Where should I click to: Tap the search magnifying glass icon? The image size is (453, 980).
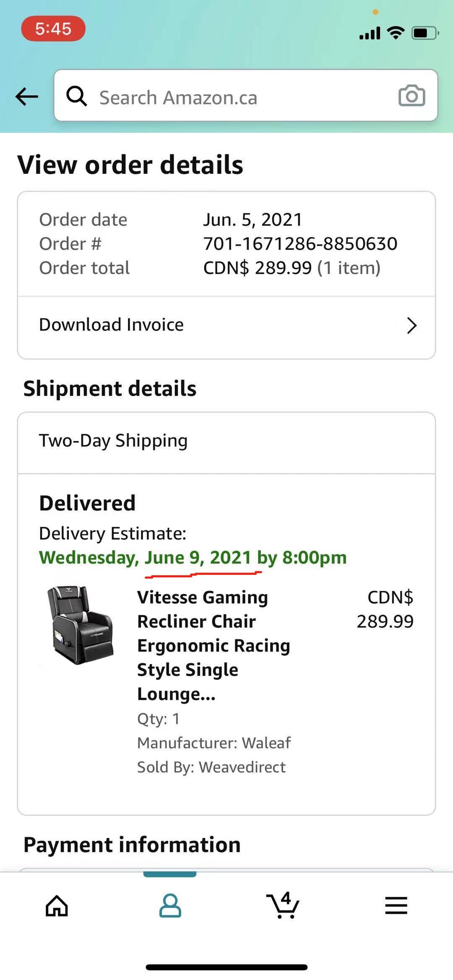[77, 96]
